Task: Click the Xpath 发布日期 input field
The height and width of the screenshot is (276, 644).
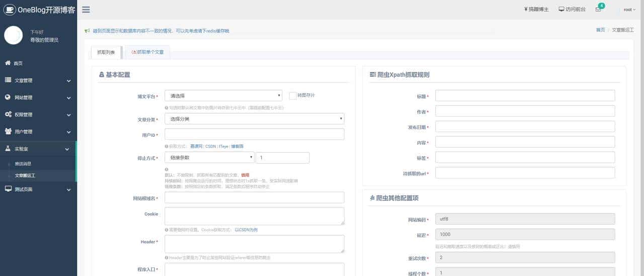Action: [x=525, y=126]
